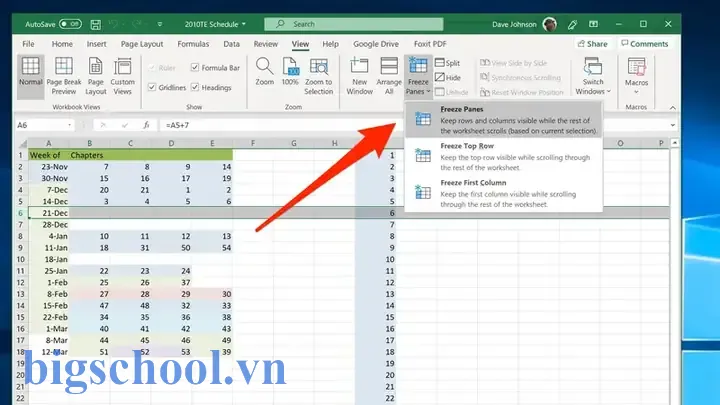This screenshot has height=405, width=720.
Task: Click the A6 Name Box
Action: pos(40,125)
